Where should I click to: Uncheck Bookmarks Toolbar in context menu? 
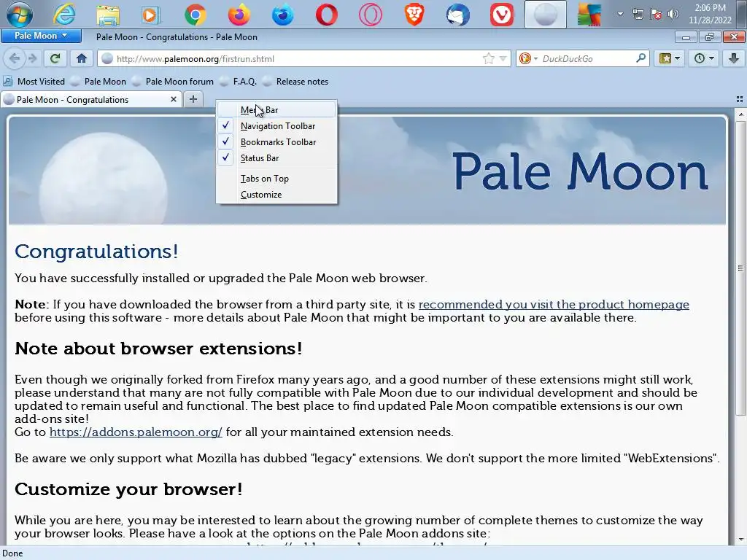(x=276, y=142)
